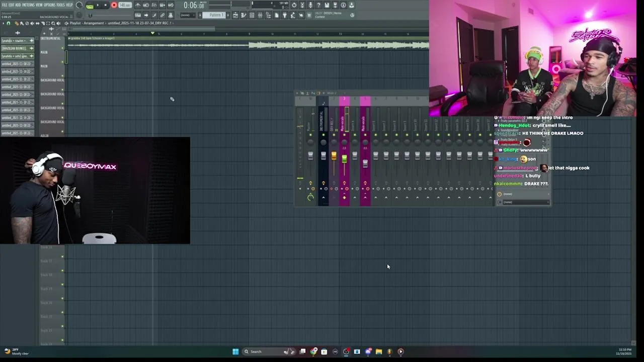Viewport: 644px width, 362px height.
Task: Open the ADD menu
Action: [18, 5]
